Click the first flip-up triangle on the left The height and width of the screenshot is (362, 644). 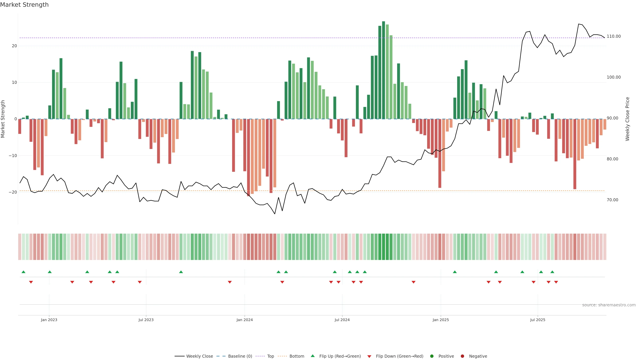(23, 272)
